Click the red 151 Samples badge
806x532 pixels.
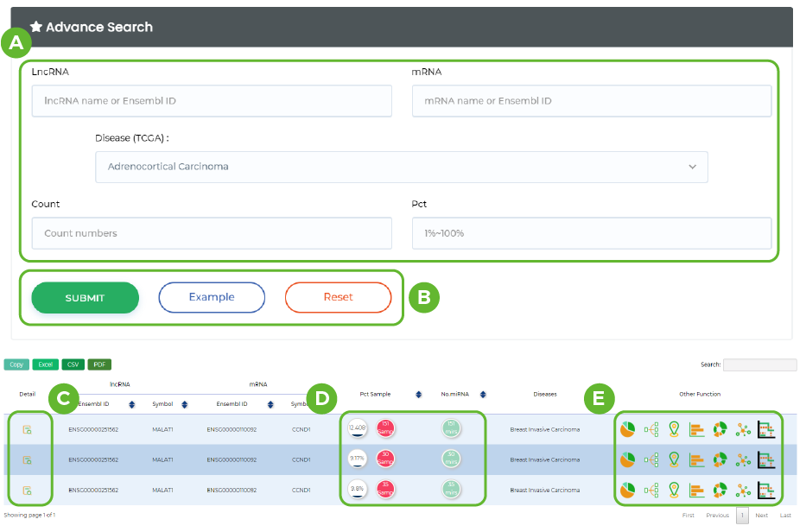click(385, 428)
